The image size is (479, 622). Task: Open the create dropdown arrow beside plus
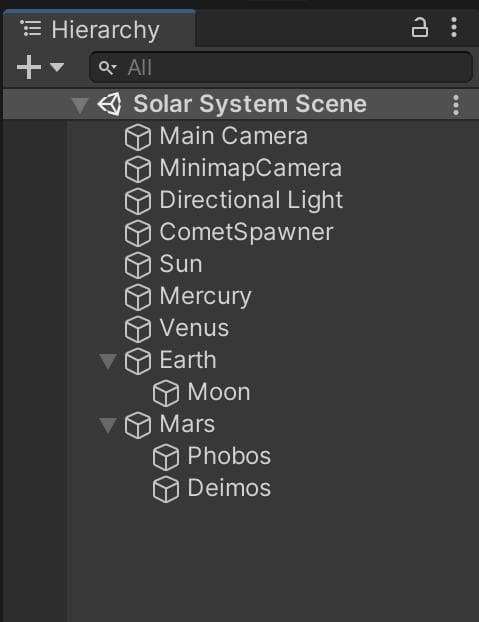[57, 67]
